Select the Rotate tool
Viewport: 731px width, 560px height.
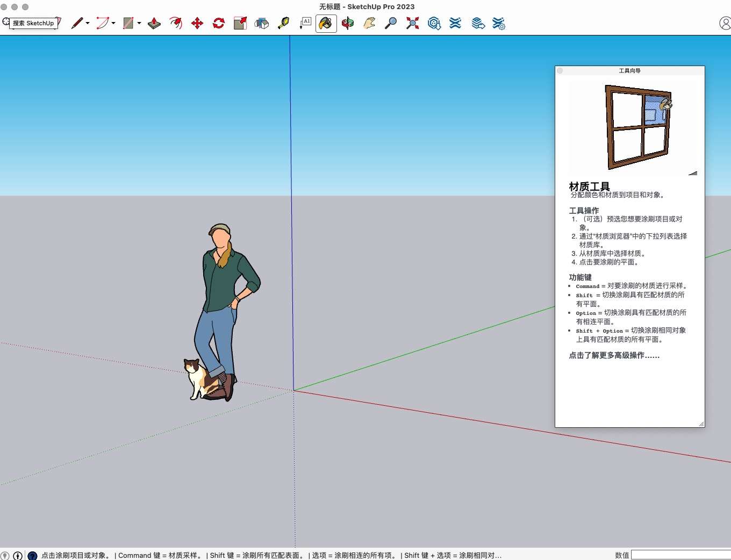pos(219,23)
